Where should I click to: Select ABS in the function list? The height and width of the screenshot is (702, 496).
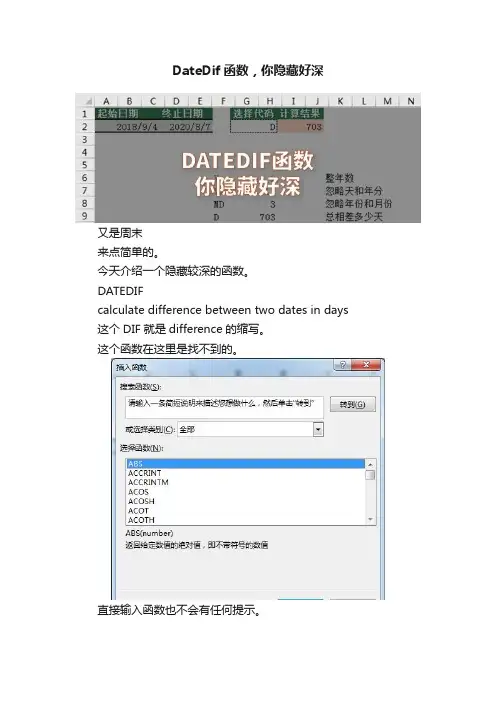pos(245,464)
